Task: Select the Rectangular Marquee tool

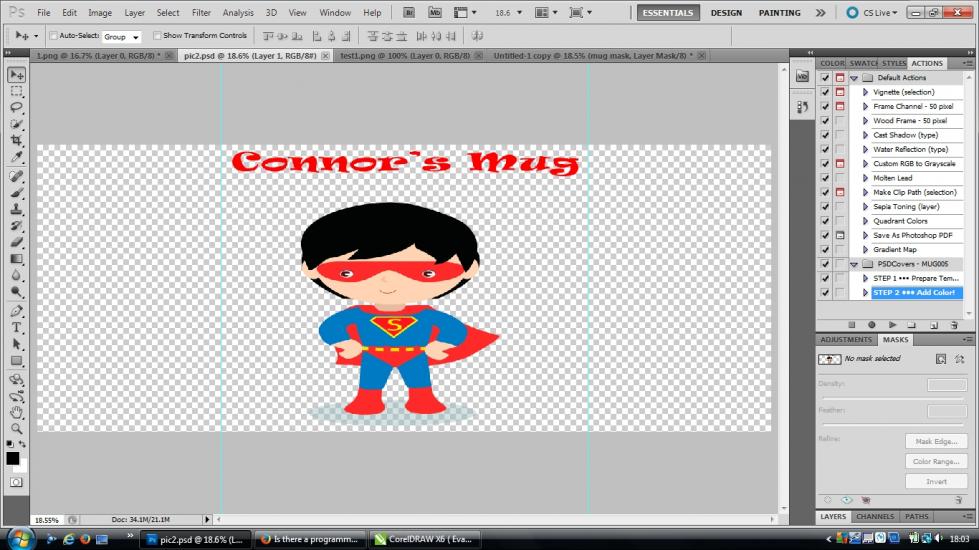Action: click(x=16, y=91)
